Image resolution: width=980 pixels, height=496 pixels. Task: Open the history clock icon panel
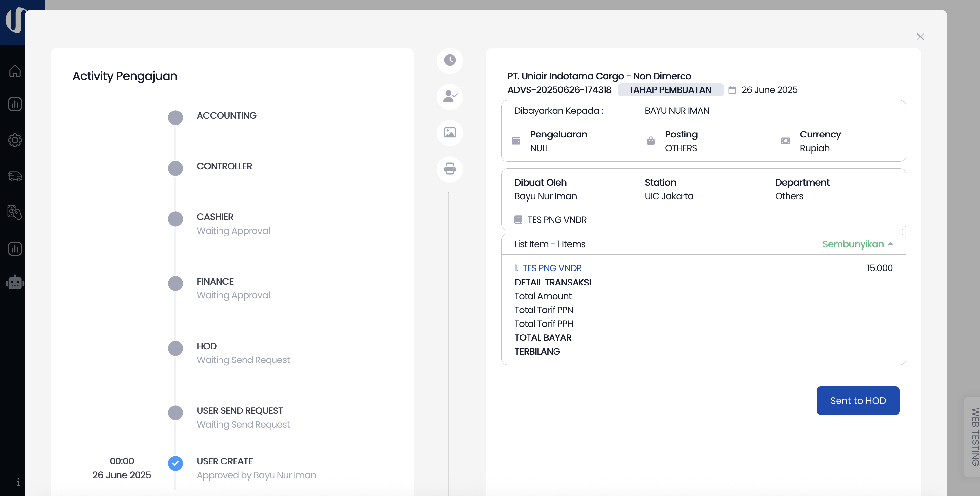tap(450, 60)
